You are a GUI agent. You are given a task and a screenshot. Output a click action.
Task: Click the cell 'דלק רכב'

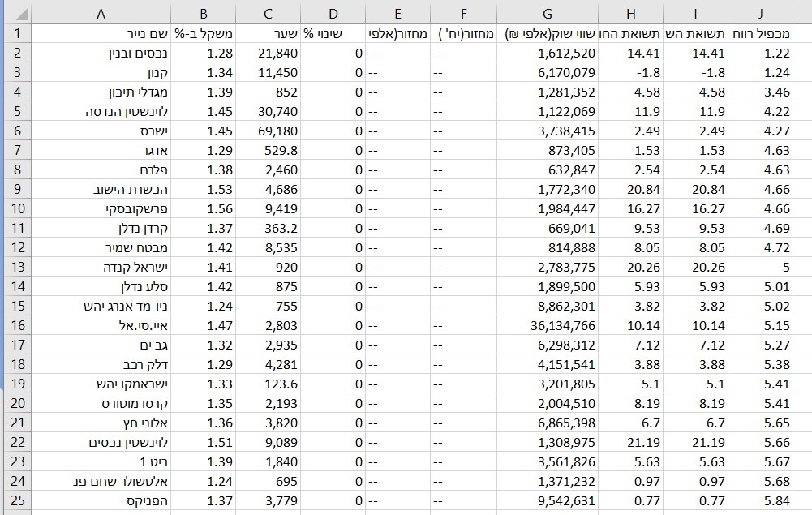101,364
